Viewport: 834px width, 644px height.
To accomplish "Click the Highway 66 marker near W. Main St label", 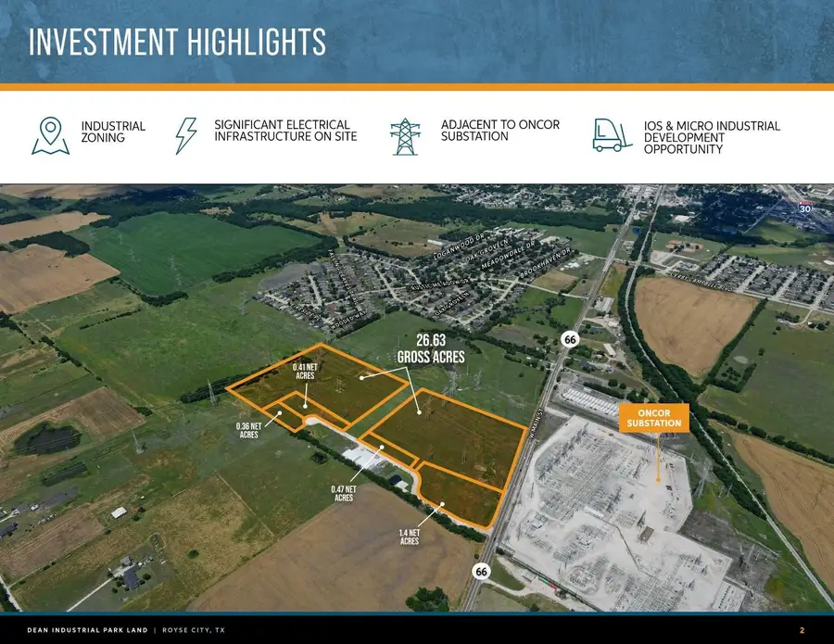I will tap(570, 340).
